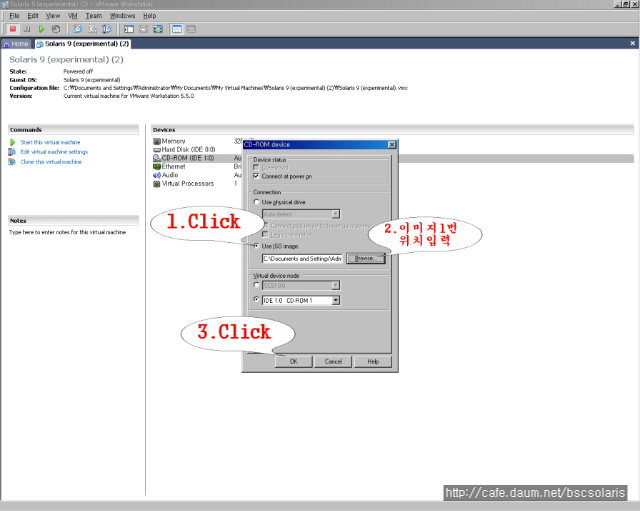The image size is (640, 511).
Task: Click the Clone virtual machine icon
Action: click(x=12, y=162)
